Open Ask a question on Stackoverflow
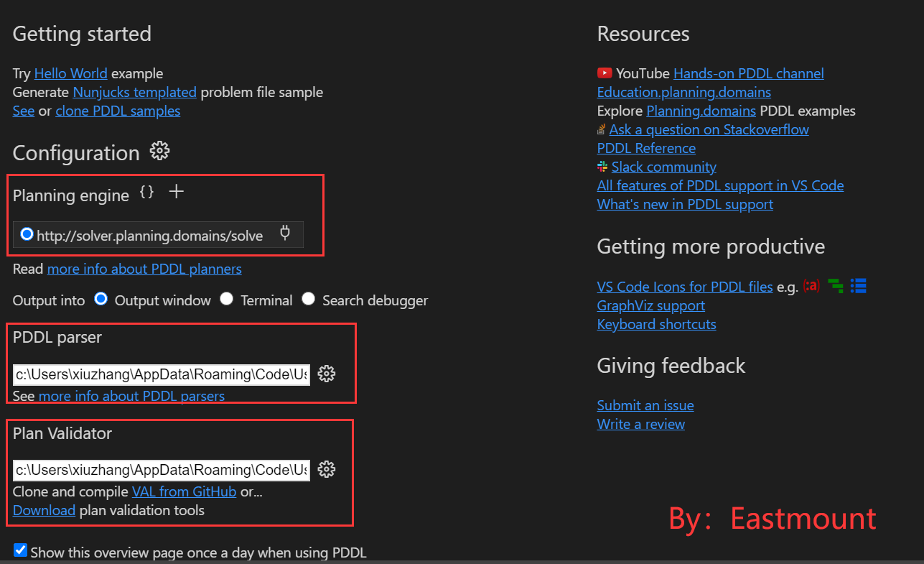 point(709,129)
